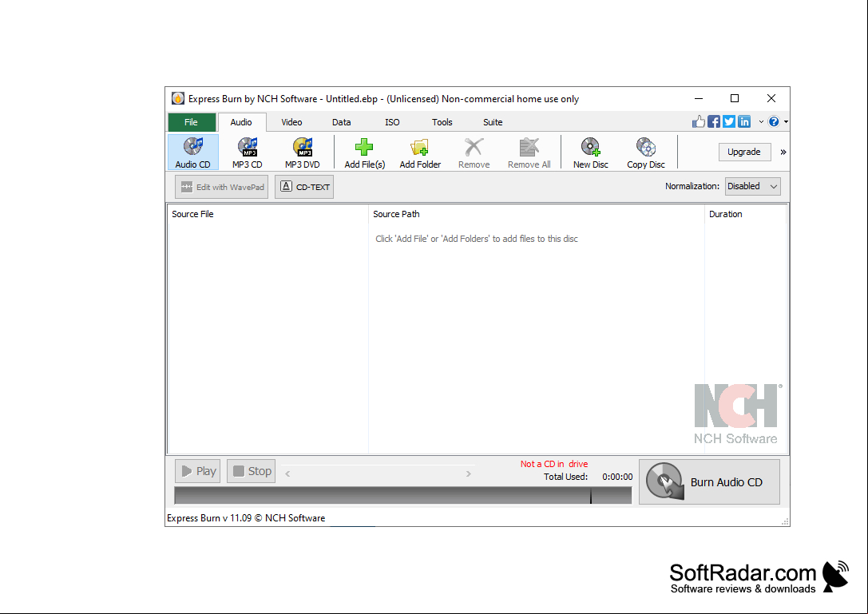868x614 pixels.
Task: Open the Normalization dropdown set to Disabled
Action: point(753,186)
